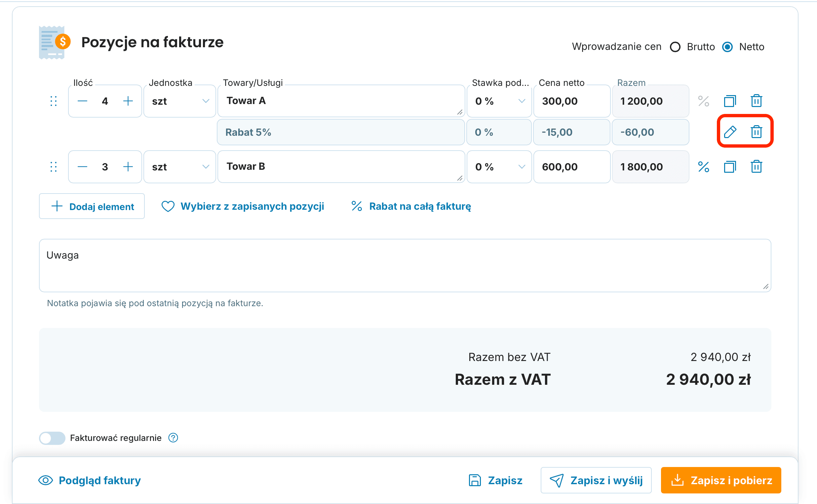Click into the Towar B name field

pyautogui.click(x=341, y=167)
